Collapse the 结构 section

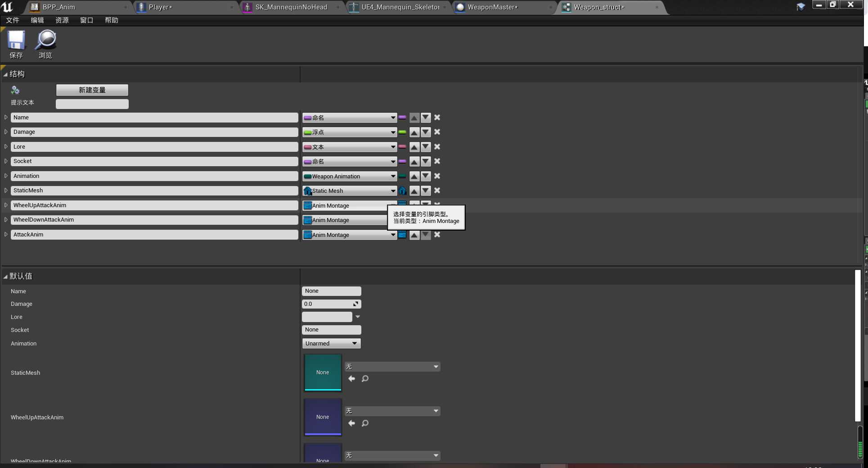click(x=5, y=74)
